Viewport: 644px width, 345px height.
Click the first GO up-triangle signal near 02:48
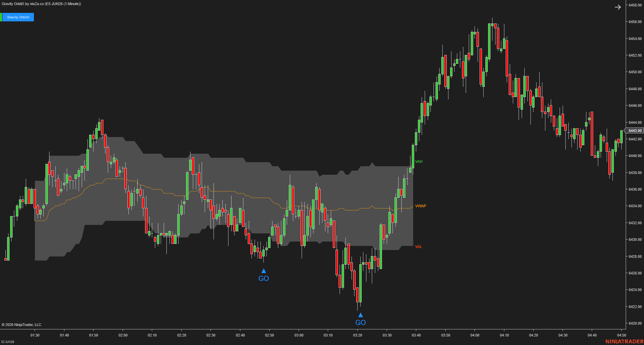coord(263,271)
